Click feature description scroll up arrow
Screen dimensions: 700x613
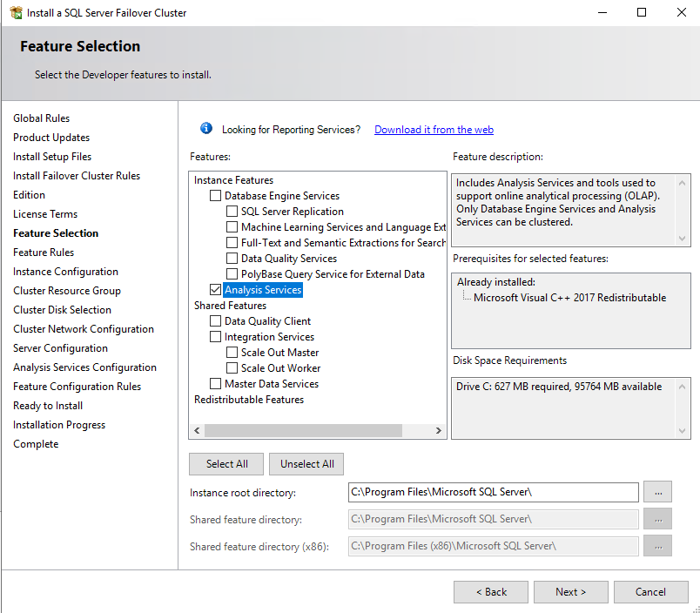(x=682, y=183)
